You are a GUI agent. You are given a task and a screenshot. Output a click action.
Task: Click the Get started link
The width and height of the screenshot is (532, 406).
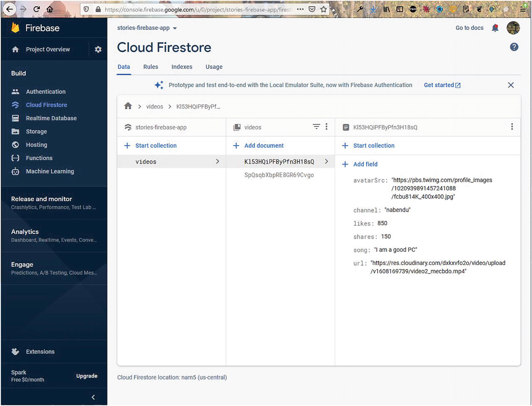coord(442,85)
